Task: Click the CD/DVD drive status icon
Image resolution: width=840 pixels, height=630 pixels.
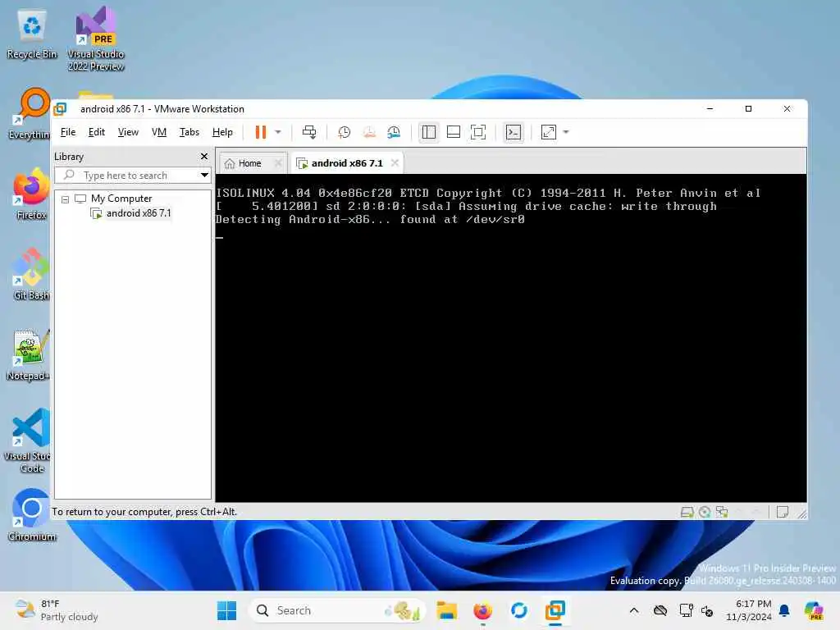Action: pyautogui.click(x=705, y=512)
